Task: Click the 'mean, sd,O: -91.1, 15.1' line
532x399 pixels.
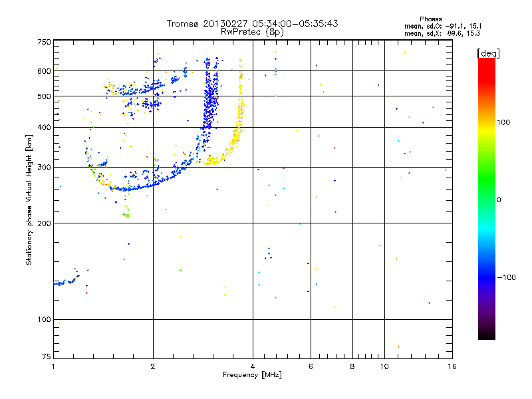Action: tap(443, 26)
